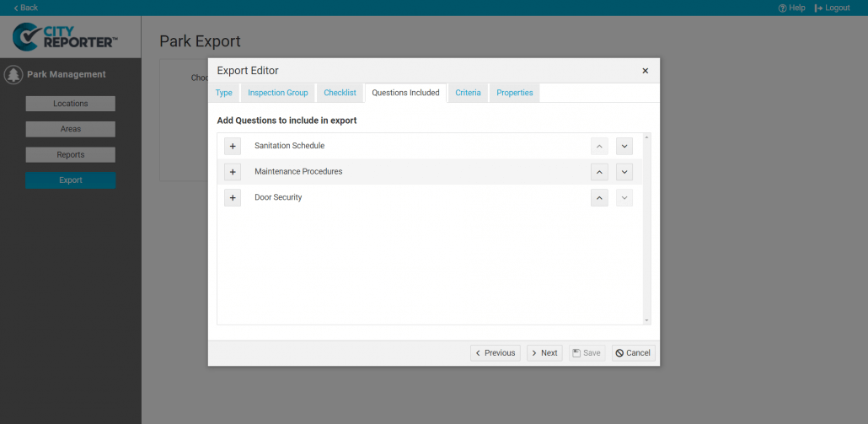Viewport: 868px width, 424px height.
Task: Proceed with the Next button
Action: click(544, 353)
